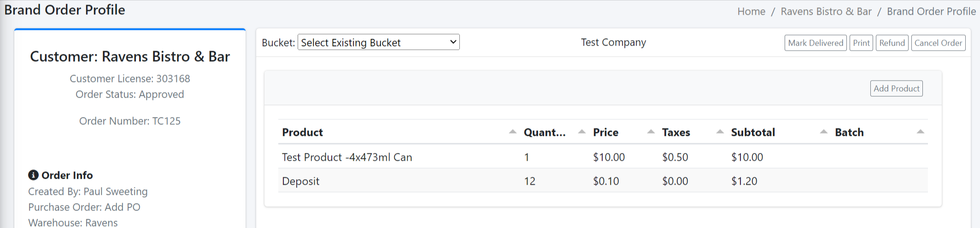
Task: Click the Refund button
Action: tap(892, 43)
